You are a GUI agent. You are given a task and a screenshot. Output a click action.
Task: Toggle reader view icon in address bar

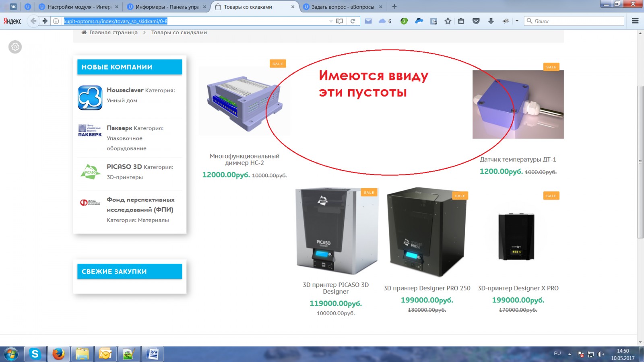pos(339,21)
